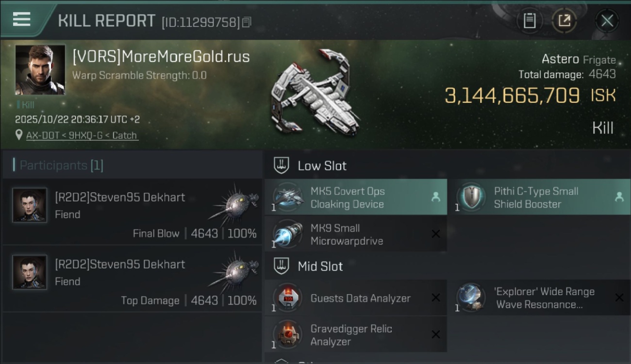Screen dimensions: 631x364
Task: Click the clipboard report icon
Action: 530,20
